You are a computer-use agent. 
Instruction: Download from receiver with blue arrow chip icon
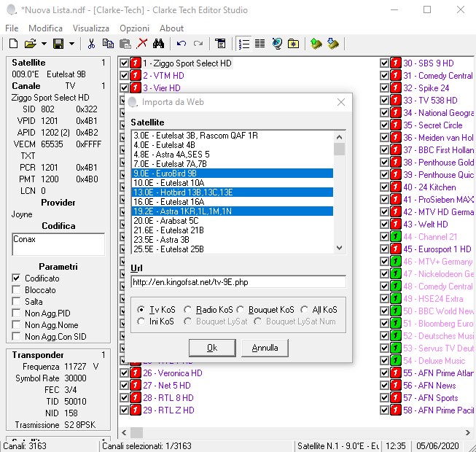point(333,44)
